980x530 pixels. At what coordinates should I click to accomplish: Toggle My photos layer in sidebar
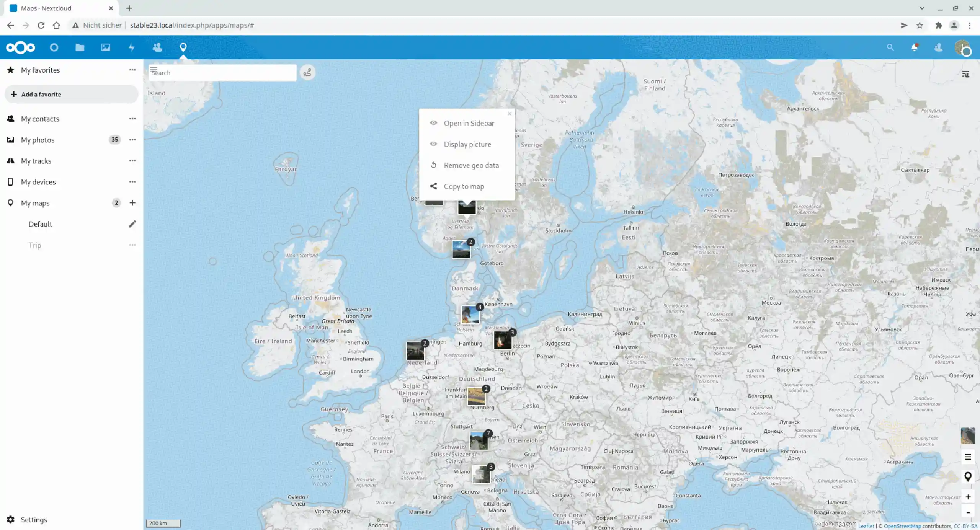click(x=38, y=140)
